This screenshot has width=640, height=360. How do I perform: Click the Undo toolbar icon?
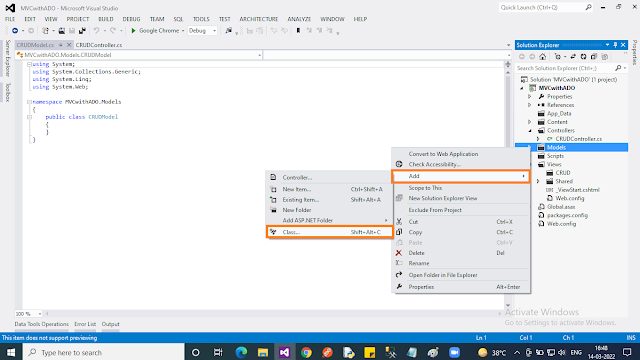[x=96, y=31]
